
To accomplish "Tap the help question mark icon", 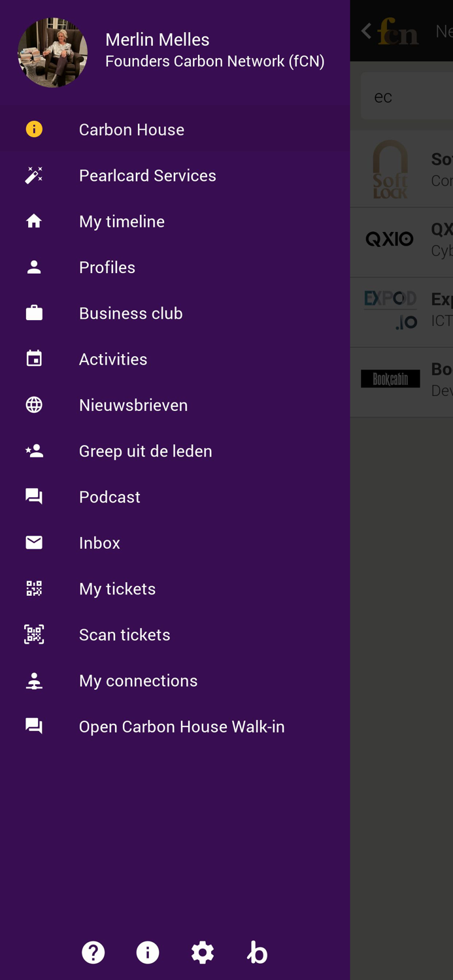I will pos(93,953).
